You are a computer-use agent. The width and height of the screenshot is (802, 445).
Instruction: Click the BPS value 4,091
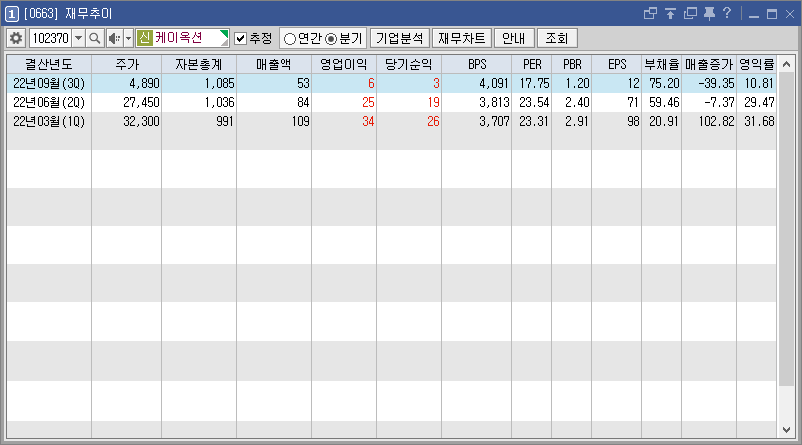[494, 83]
